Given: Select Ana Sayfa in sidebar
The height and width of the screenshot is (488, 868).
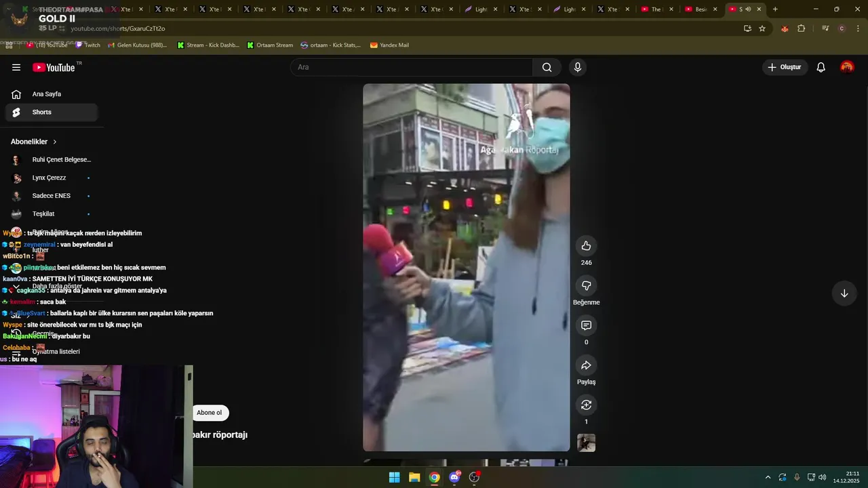Looking at the screenshot, I should click(52, 94).
